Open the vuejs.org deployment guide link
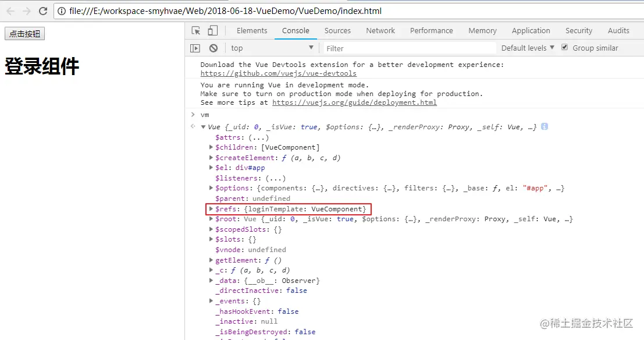This screenshot has height=340, width=644. [x=354, y=103]
